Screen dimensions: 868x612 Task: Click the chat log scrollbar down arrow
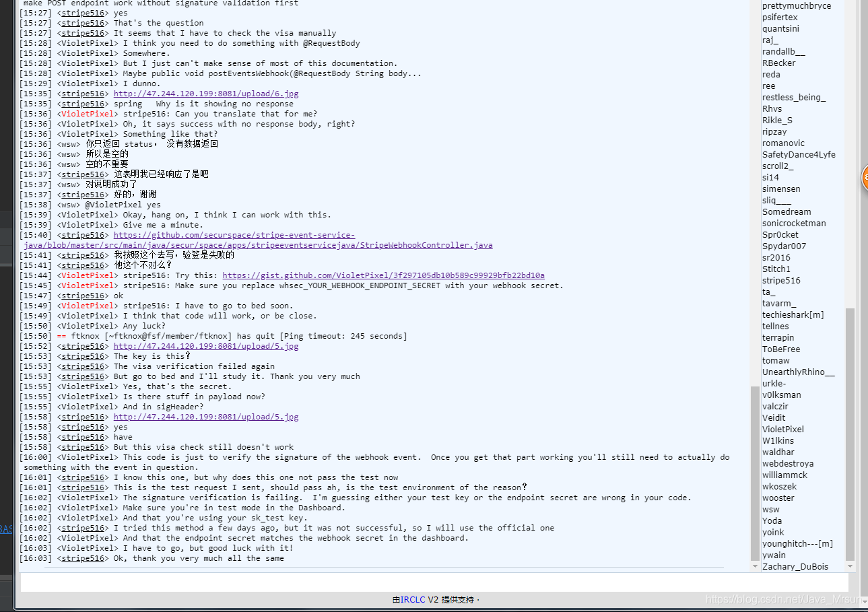tap(755, 566)
